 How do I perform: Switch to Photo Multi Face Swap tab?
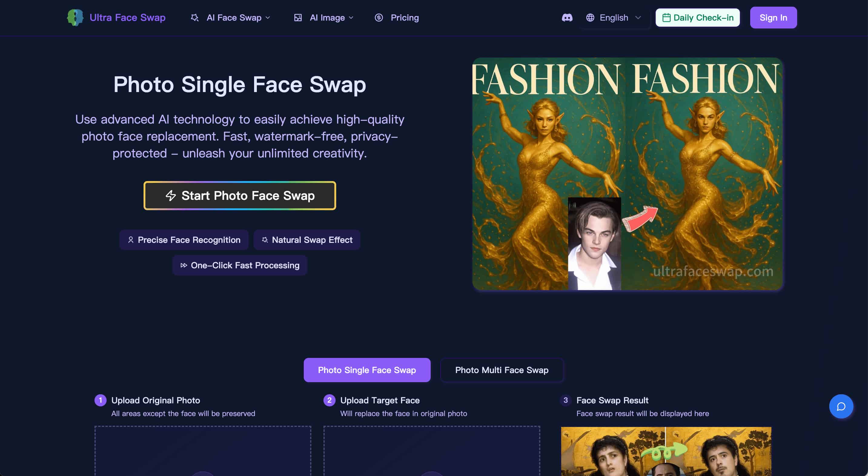(502, 370)
